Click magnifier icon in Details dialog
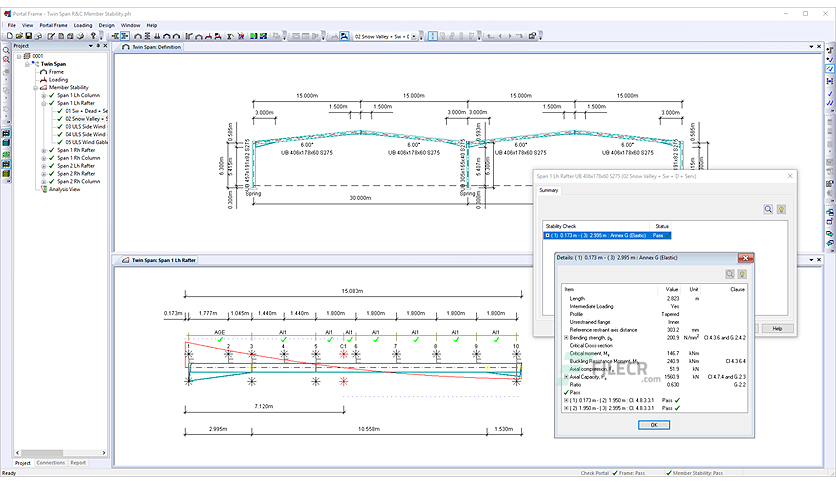 (730, 274)
